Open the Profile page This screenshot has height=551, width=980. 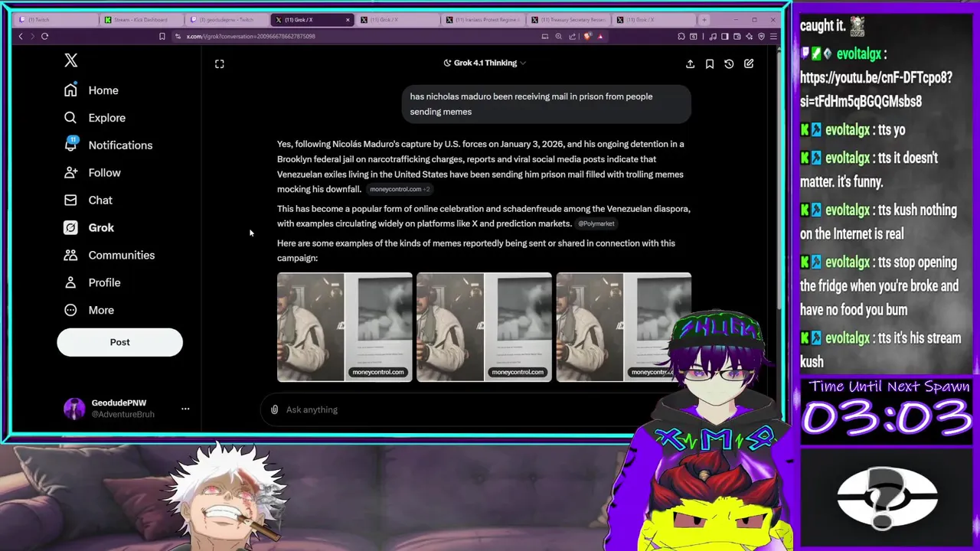[93, 283]
